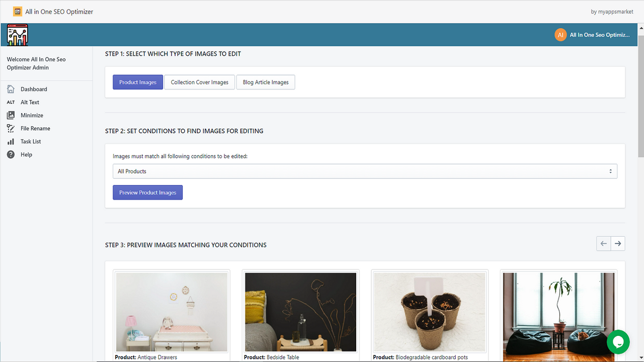Image resolution: width=644 pixels, height=362 pixels.
Task: Go to next page with right arrow
Action: click(618, 243)
